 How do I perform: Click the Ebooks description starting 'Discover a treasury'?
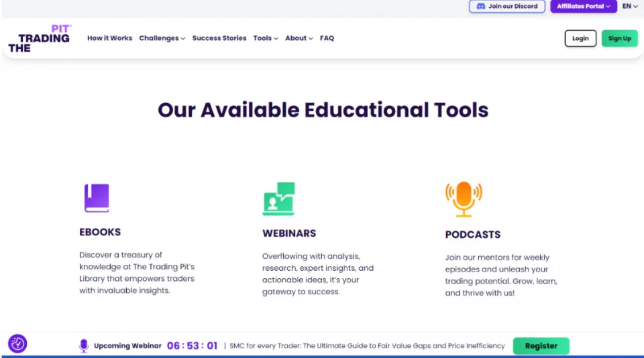(137, 273)
